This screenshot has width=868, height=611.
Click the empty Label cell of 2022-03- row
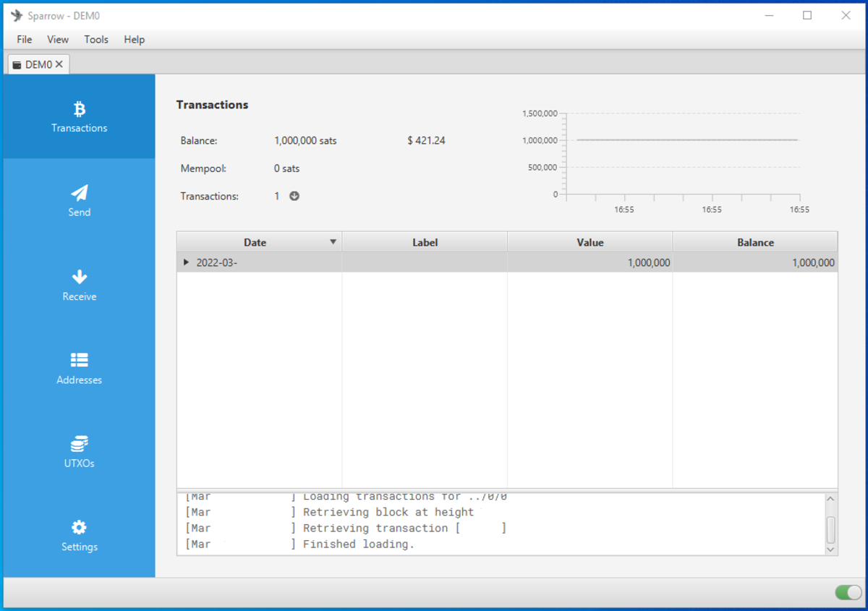pyautogui.click(x=425, y=262)
